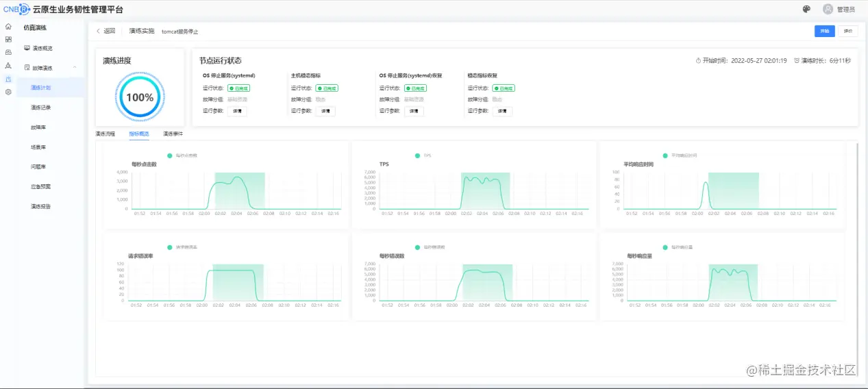Click the white outlined button beside 开始
Image resolution: width=868 pixels, height=389 pixels.
[x=847, y=31]
